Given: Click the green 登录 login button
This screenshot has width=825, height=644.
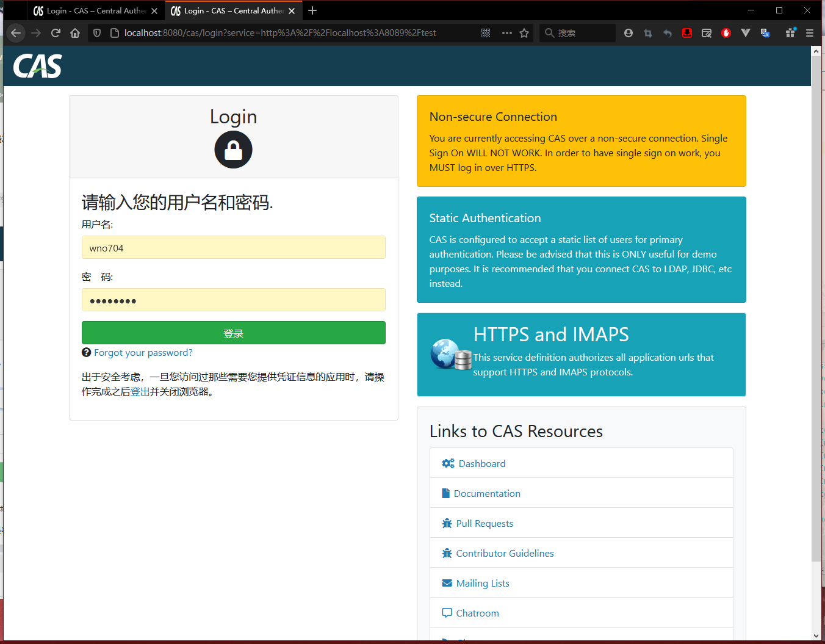Looking at the screenshot, I should click(x=233, y=333).
